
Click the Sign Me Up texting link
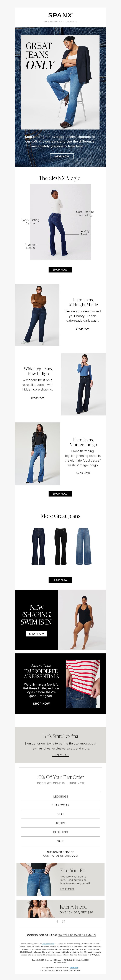[60, 755]
